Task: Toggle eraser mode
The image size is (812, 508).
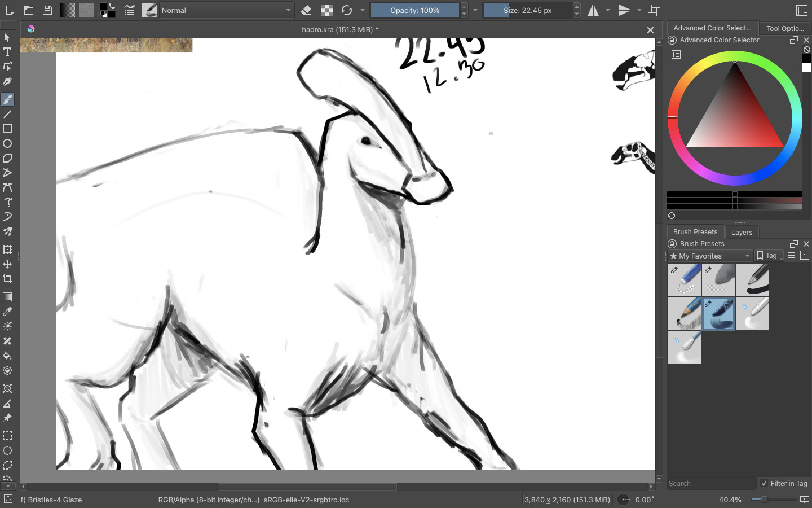Action: 306,10
